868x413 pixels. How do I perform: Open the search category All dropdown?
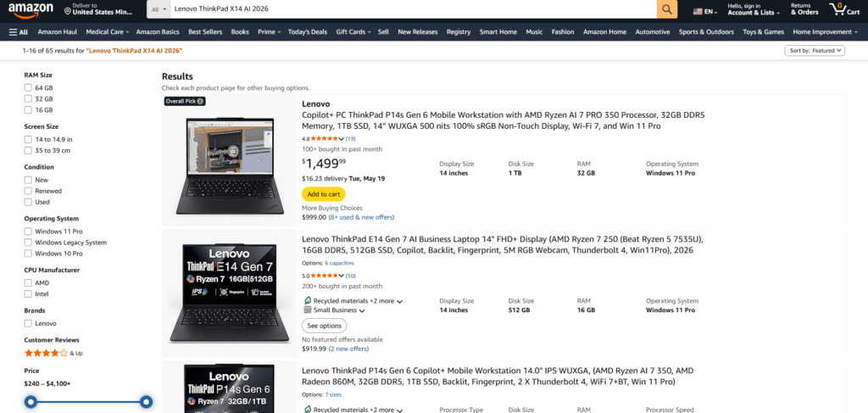[x=159, y=9]
